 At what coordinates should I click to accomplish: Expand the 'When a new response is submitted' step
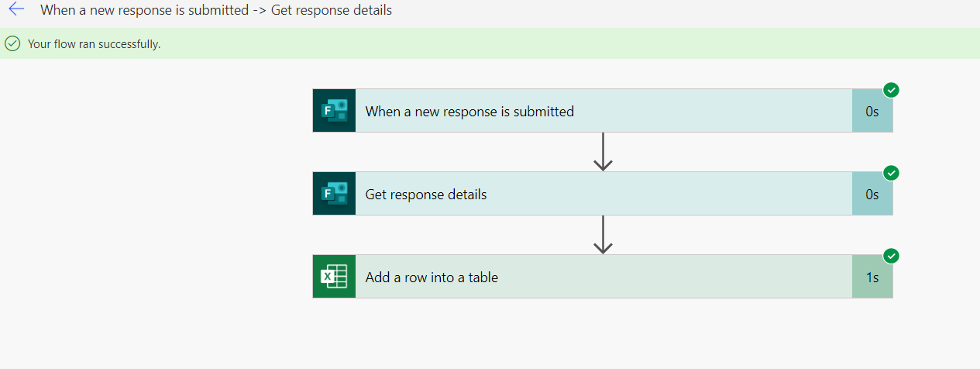pos(603,111)
